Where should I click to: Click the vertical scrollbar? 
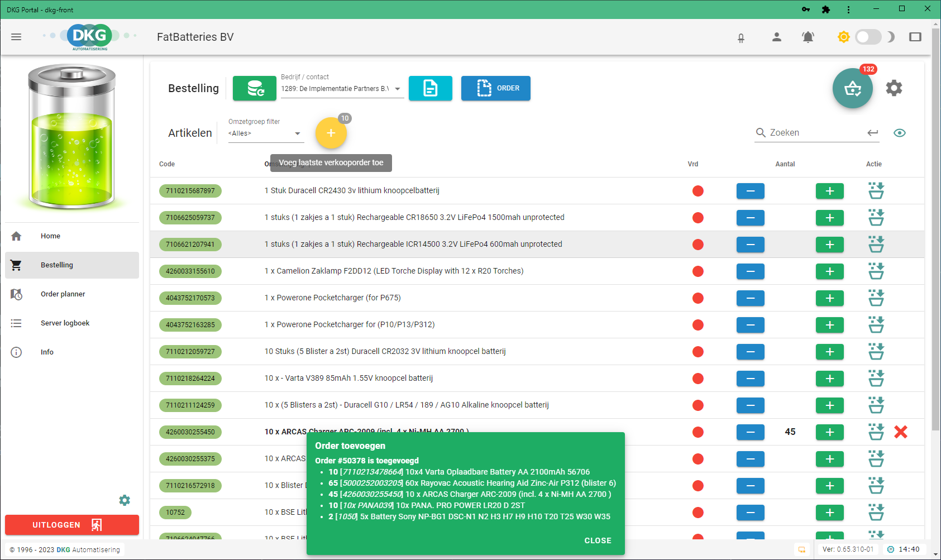coord(935,229)
